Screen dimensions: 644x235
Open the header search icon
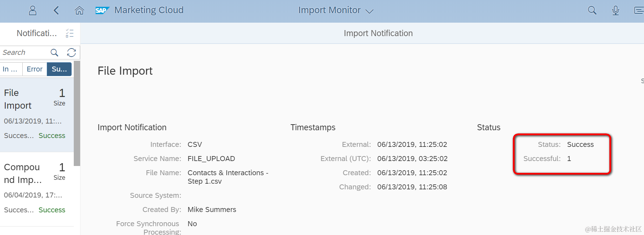[592, 10]
